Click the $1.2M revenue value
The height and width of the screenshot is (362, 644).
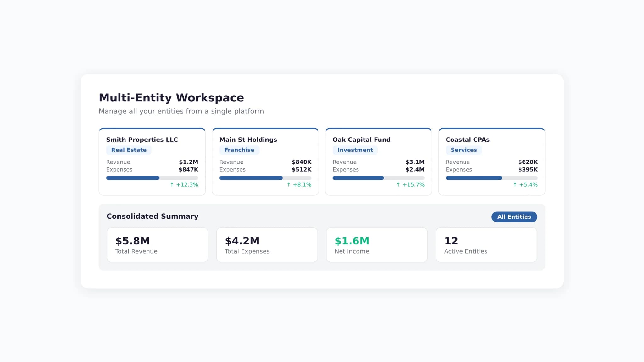[x=188, y=162]
